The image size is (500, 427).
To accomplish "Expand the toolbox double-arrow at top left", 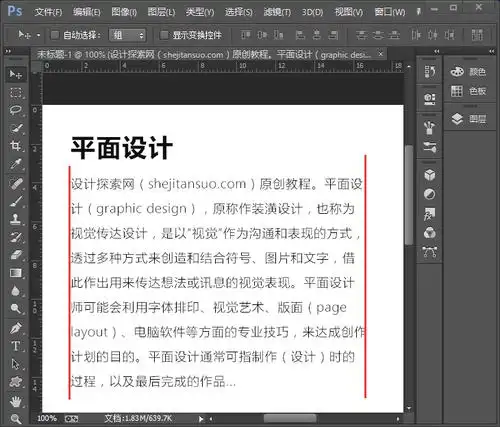I will point(8,51).
